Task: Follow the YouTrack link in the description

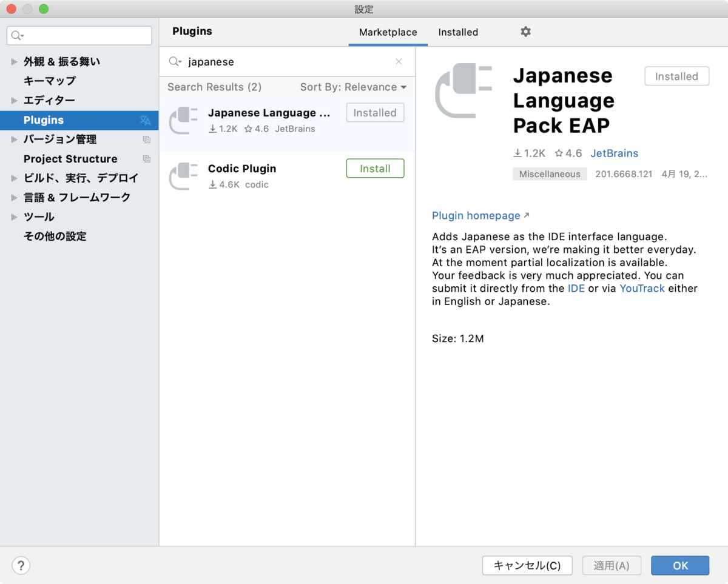Action: tap(642, 288)
